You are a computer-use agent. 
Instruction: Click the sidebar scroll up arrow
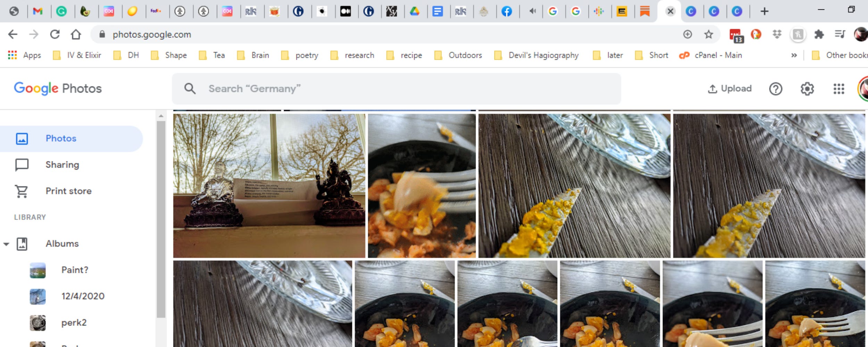coord(161,116)
